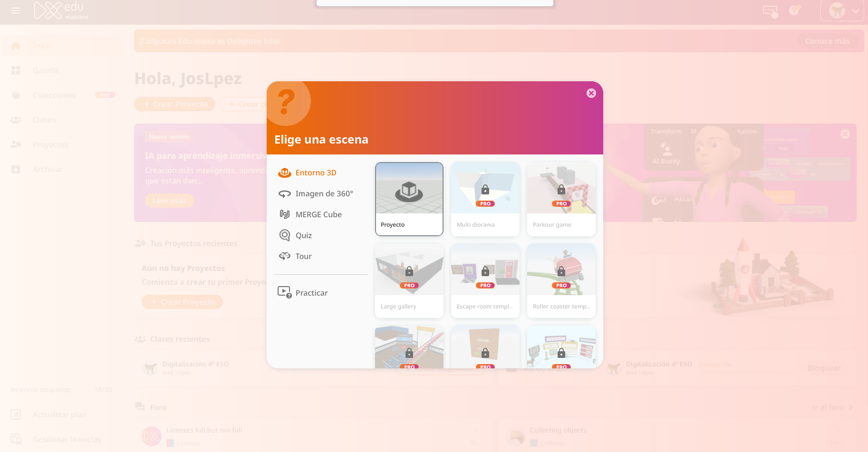Select the empty Proyecto scene thumbnail
The image size is (868, 452).
pos(409,199)
